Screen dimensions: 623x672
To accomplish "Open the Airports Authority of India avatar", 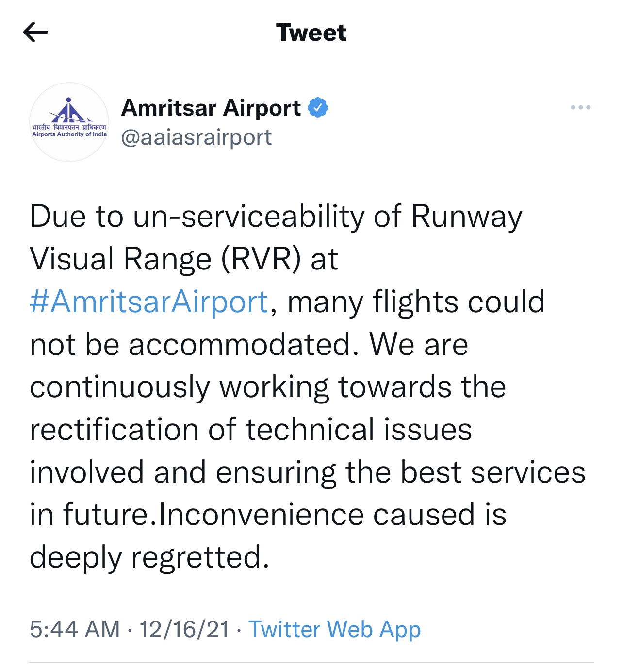I will (69, 122).
